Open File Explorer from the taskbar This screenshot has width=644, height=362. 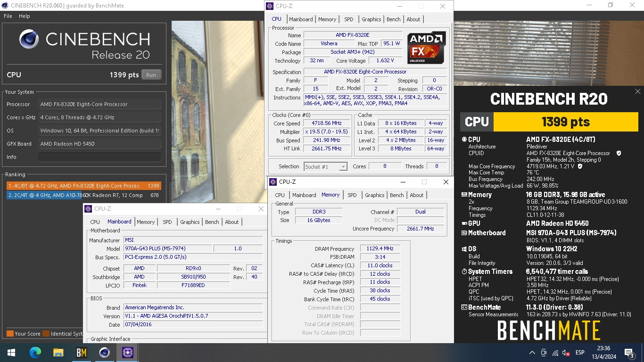pyautogui.click(x=58, y=353)
